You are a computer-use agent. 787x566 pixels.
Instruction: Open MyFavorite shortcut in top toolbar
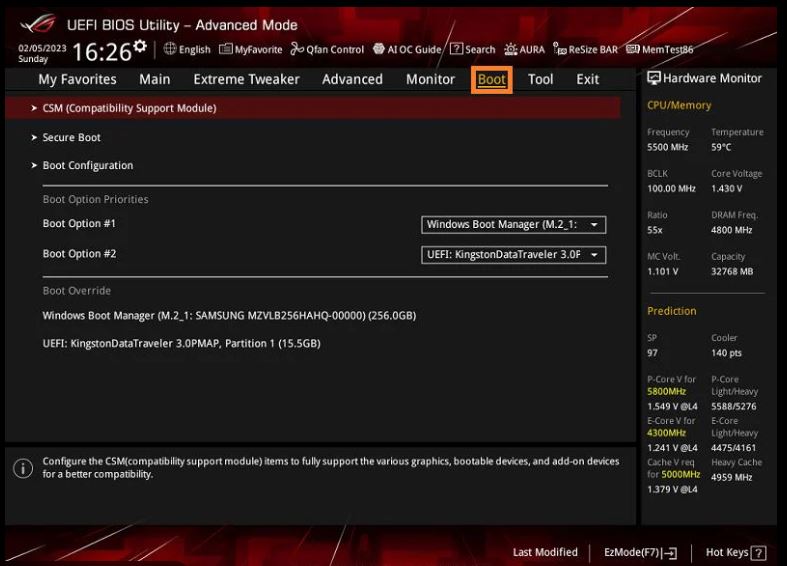point(251,49)
